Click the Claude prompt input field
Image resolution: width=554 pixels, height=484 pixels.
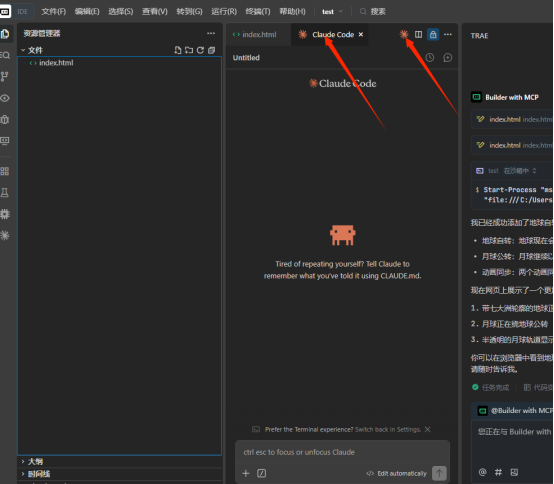(x=342, y=452)
